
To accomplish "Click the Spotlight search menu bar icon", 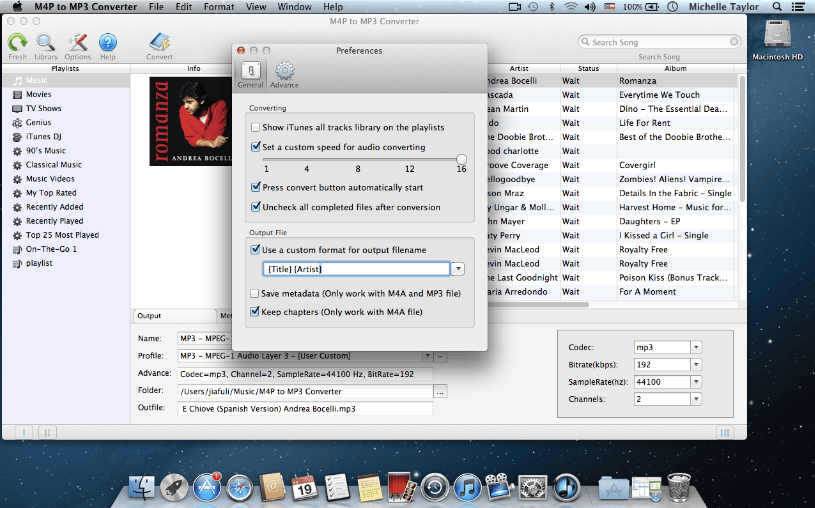I will click(777, 7).
